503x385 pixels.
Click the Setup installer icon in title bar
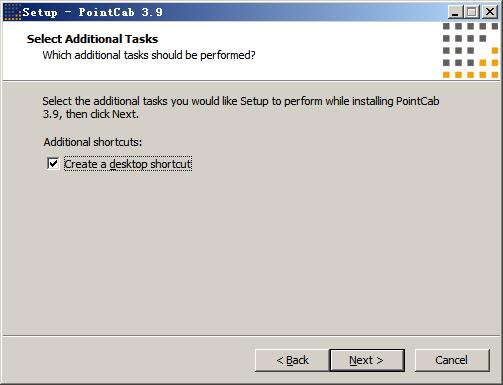[x=12, y=12]
